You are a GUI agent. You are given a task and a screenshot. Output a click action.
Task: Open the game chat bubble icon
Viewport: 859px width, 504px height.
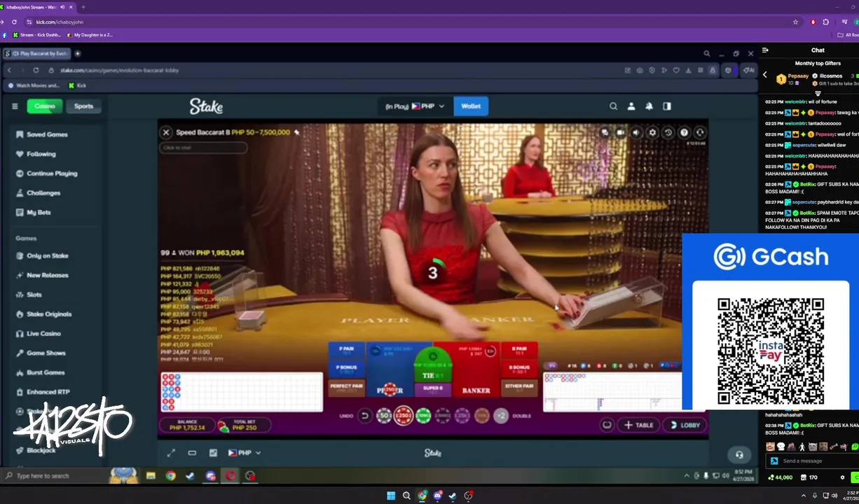tap(605, 132)
